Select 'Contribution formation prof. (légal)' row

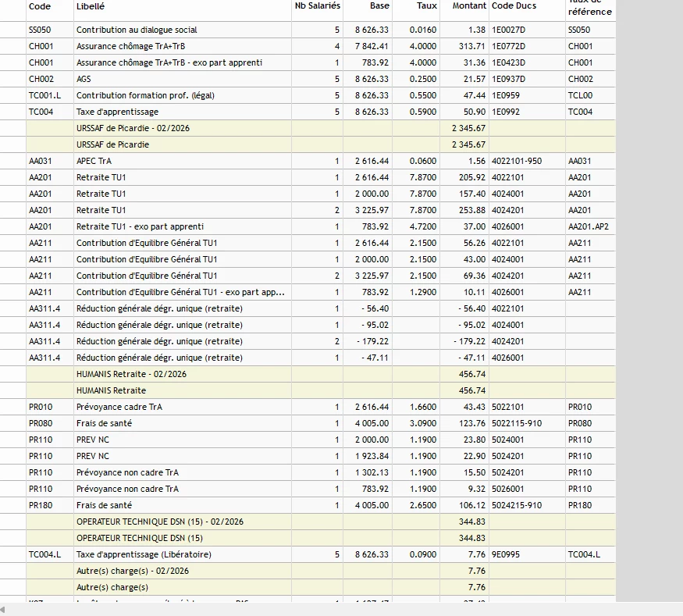(145, 95)
